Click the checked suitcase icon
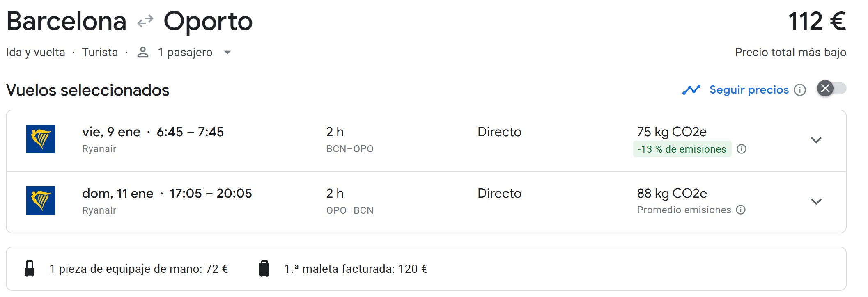The height and width of the screenshot is (297, 868). [x=264, y=269]
